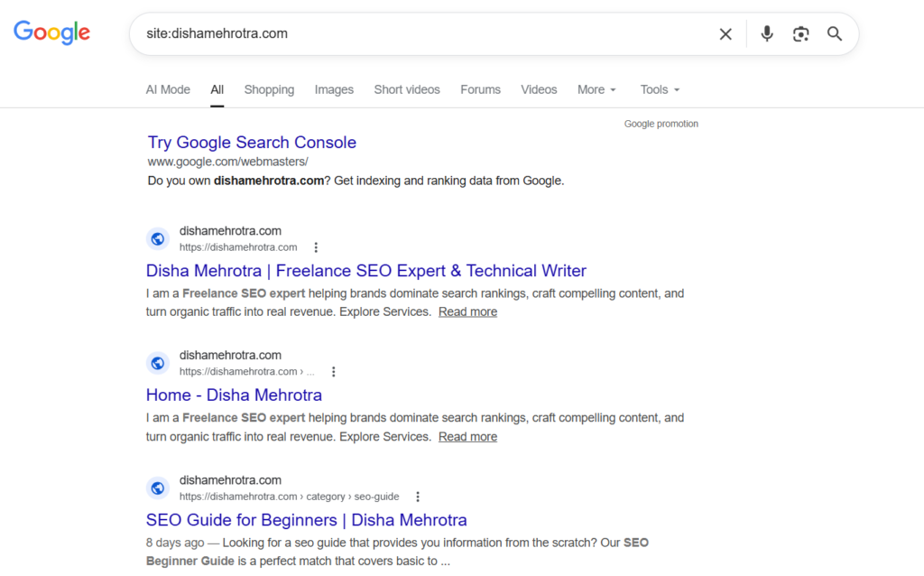The image size is (924, 576).
Task: Open the Tools dropdown
Action: pos(660,89)
